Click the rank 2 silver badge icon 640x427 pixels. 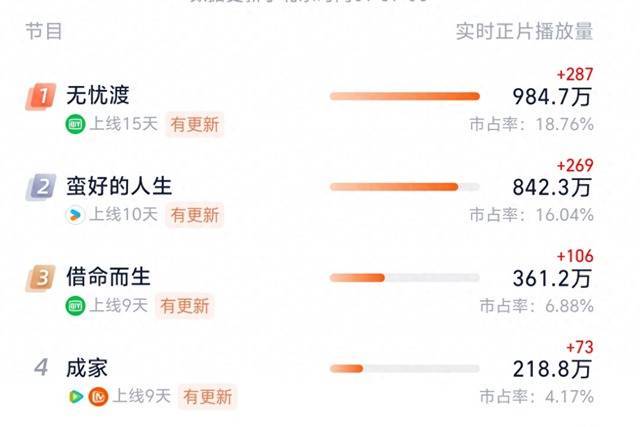pos(40,187)
